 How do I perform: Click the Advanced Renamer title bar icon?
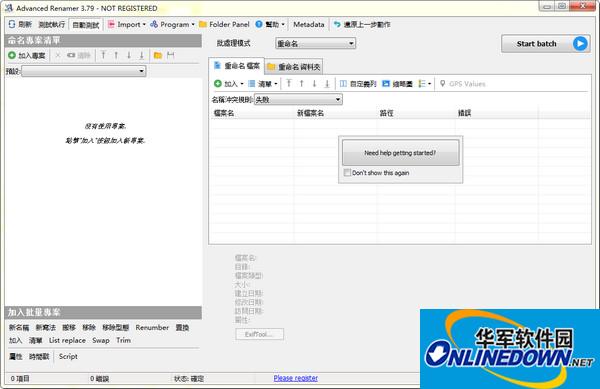click(9, 8)
